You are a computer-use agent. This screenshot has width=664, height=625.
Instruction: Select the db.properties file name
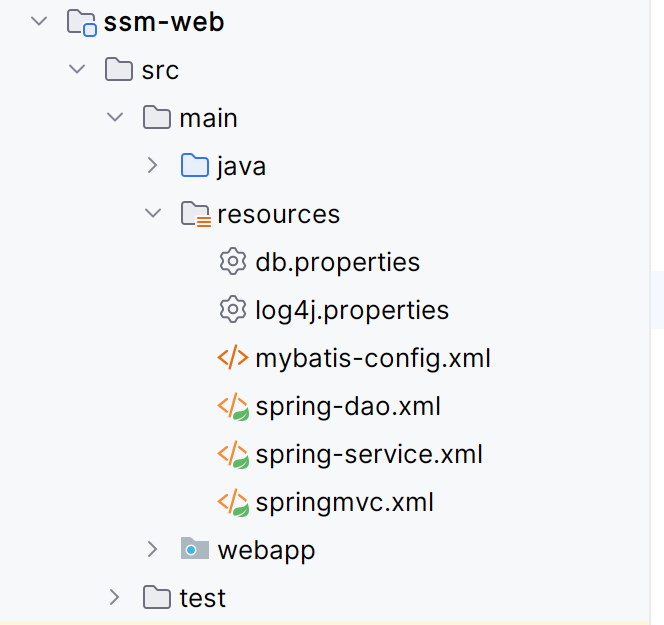click(337, 263)
